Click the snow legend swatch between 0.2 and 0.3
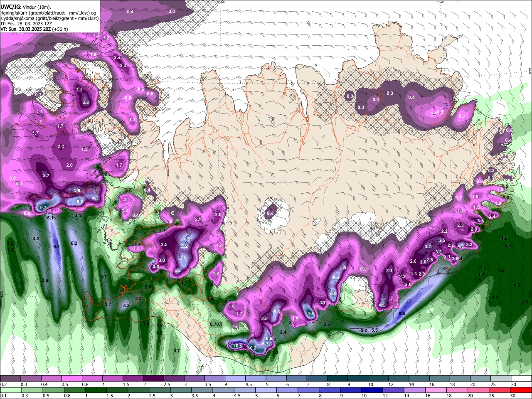532x399 pixels. coord(10,378)
